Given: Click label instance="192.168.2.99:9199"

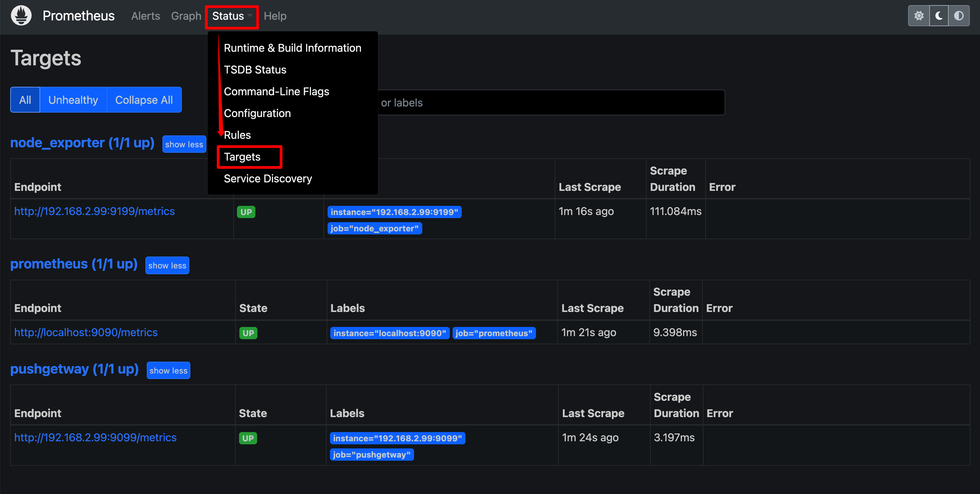Looking at the screenshot, I should 395,212.
